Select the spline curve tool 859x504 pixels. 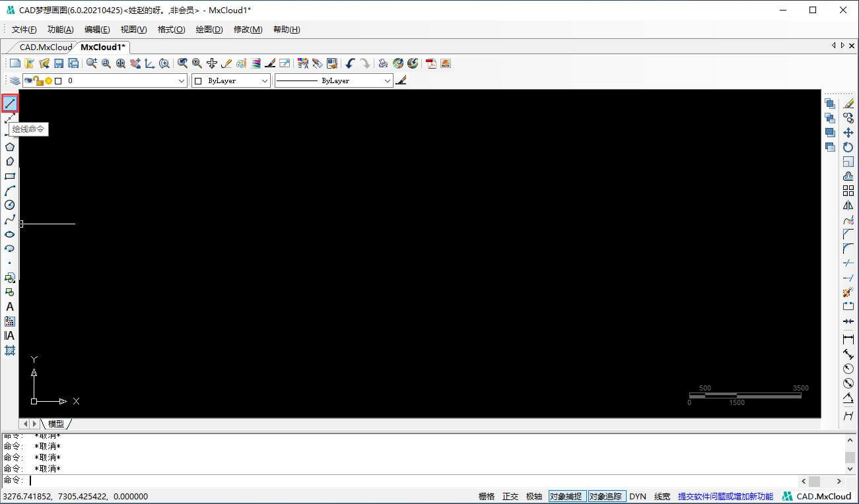click(x=10, y=220)
